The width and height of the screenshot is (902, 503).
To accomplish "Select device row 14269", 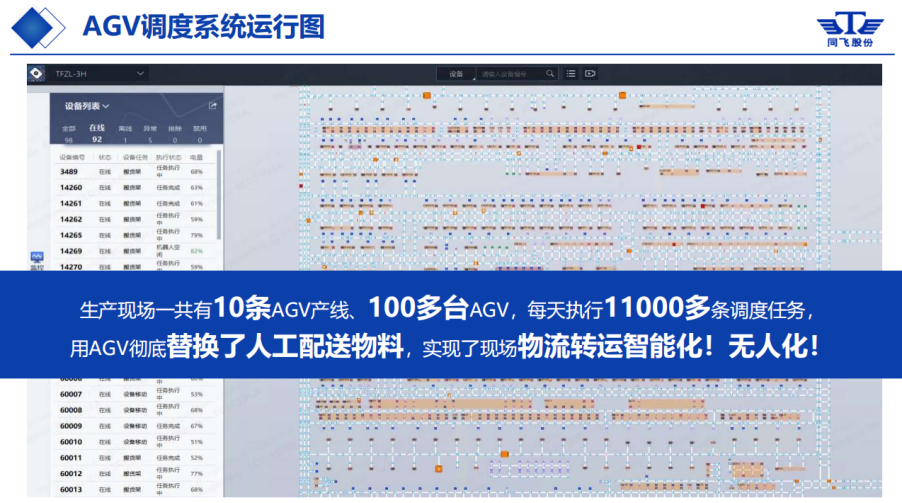I will click(x=136, y=251).
